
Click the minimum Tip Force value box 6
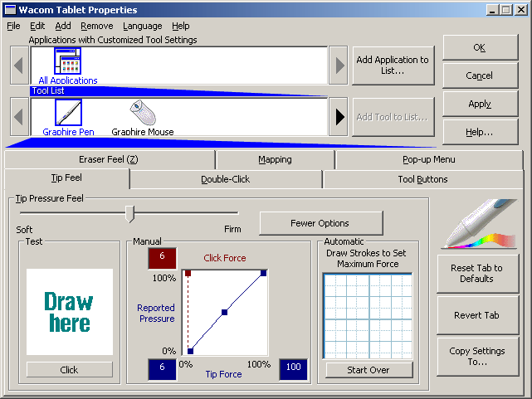[x=162, y=369]
